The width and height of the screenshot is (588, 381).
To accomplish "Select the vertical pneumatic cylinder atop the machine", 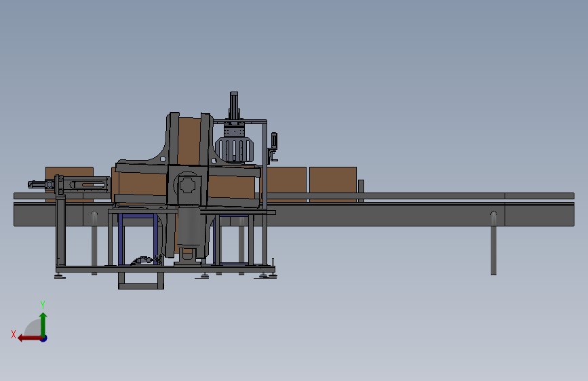I will [233, 106].
